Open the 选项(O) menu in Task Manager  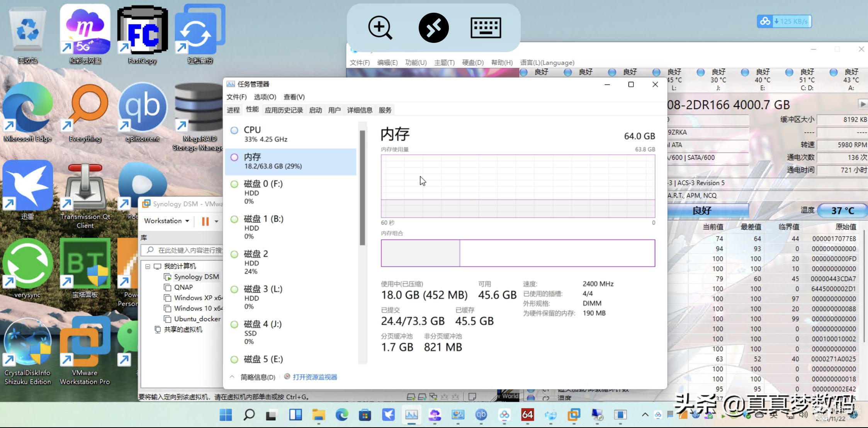point(265,97)
